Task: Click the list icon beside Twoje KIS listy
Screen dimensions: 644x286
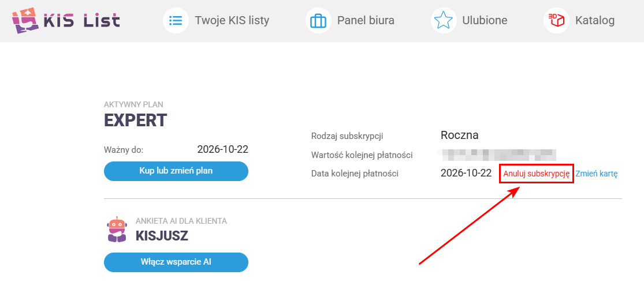Action: [176, 21]
